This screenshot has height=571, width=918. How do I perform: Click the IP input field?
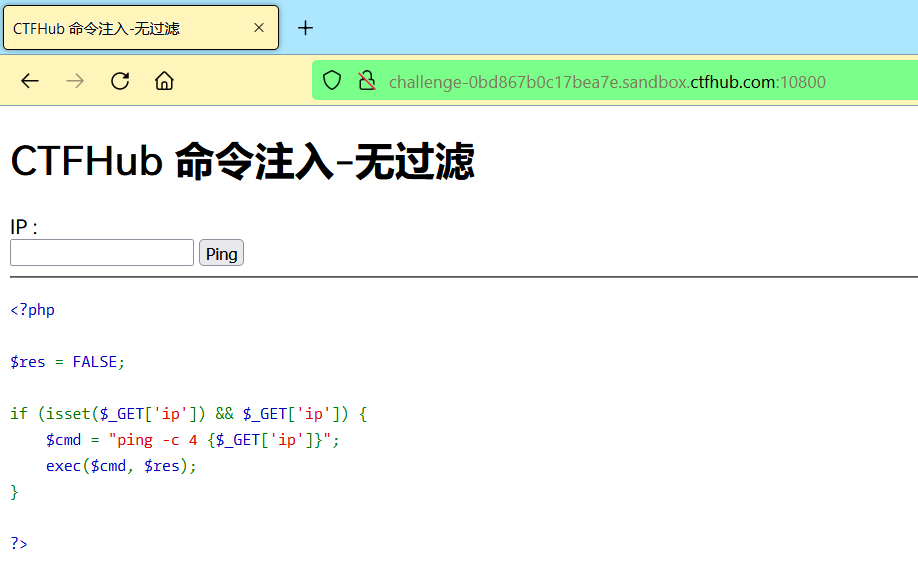pyautogui.click(x=102, y=252)
